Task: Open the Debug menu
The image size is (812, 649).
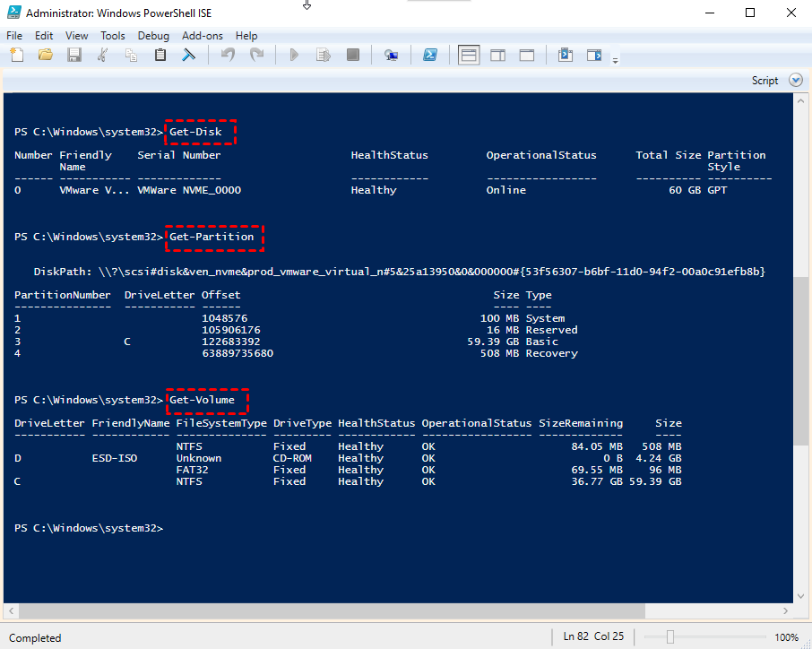Action: coord(153,36)
